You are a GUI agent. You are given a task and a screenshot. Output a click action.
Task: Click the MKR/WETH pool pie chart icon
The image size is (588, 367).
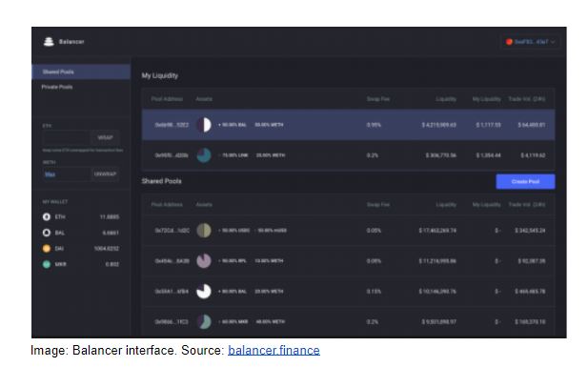[204, 321]
